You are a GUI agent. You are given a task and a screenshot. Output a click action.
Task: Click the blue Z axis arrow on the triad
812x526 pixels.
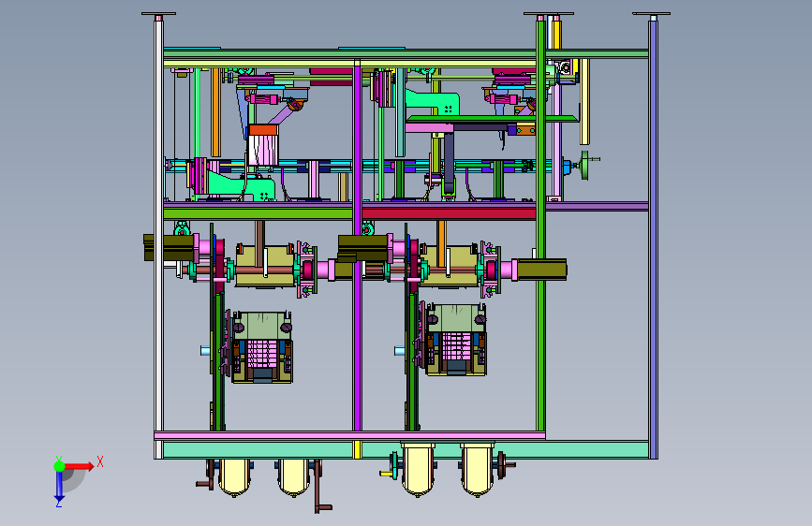tap(59, 487)
